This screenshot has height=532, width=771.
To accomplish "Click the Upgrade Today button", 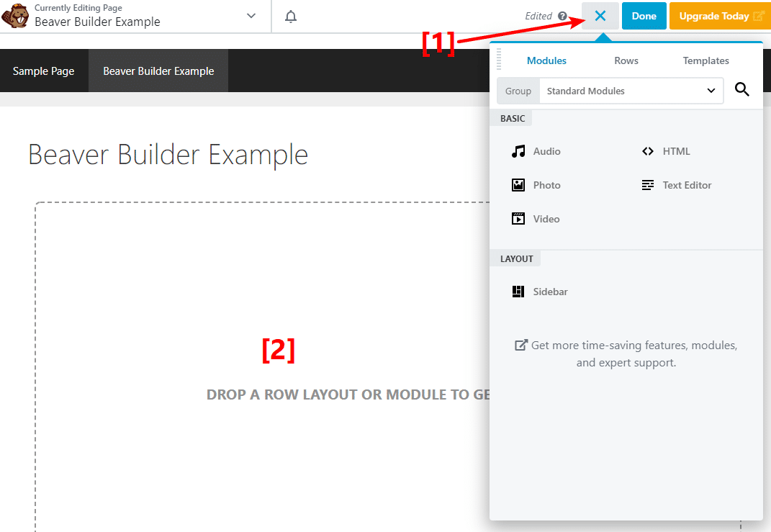I will click(720, 16).
